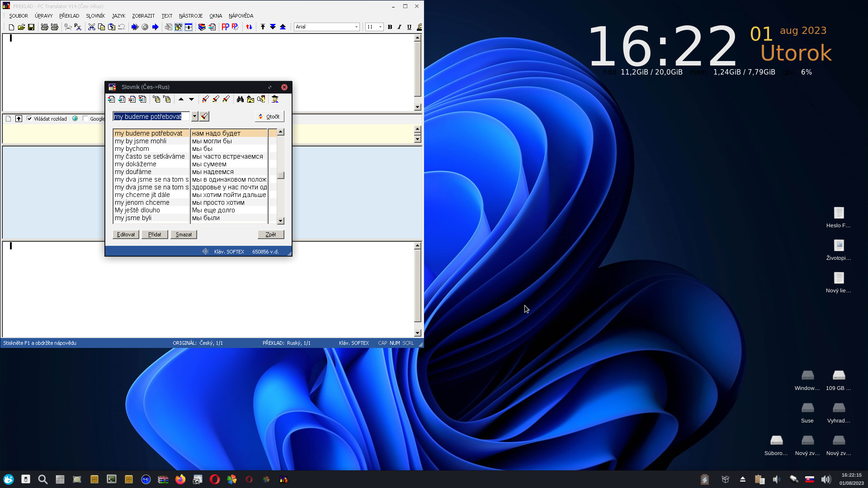This screenshot has height=488, width=868.
Task: Expand the dictionary search term dropdown
Action: 195,117
